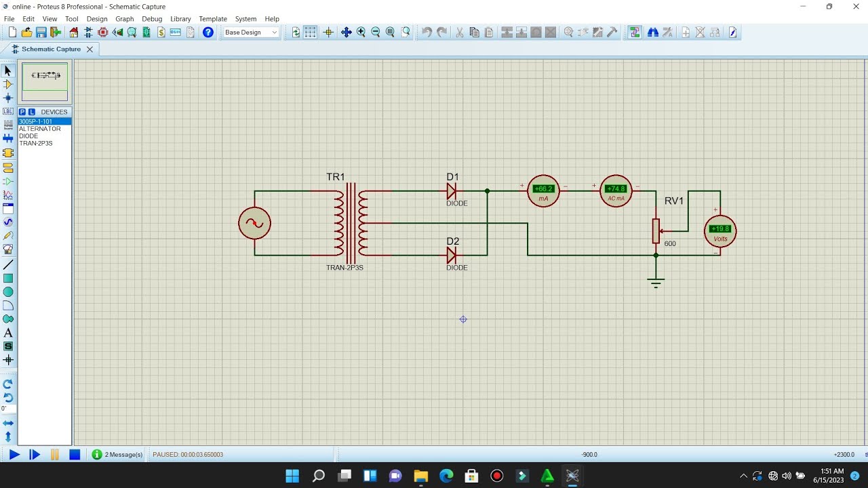Click the Pan crosshair arrows icon
Viewport: 868px width, 488px height.
pyautogui.click(x=346, y=32)
